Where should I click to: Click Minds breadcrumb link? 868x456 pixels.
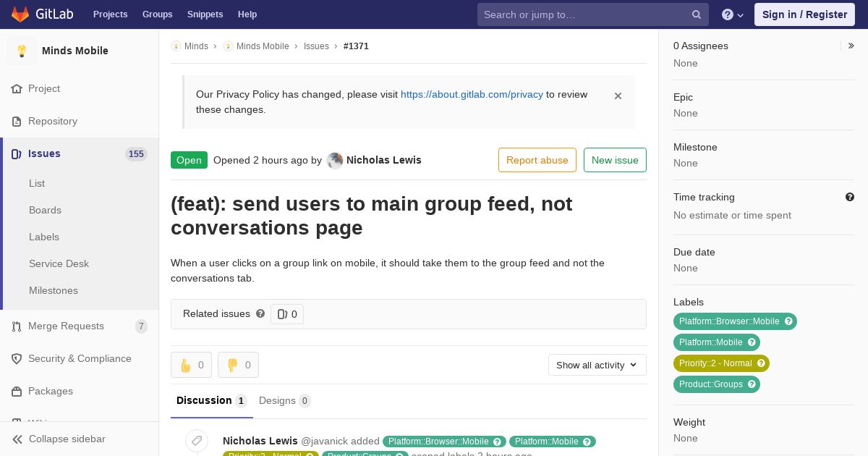[196, 46]
